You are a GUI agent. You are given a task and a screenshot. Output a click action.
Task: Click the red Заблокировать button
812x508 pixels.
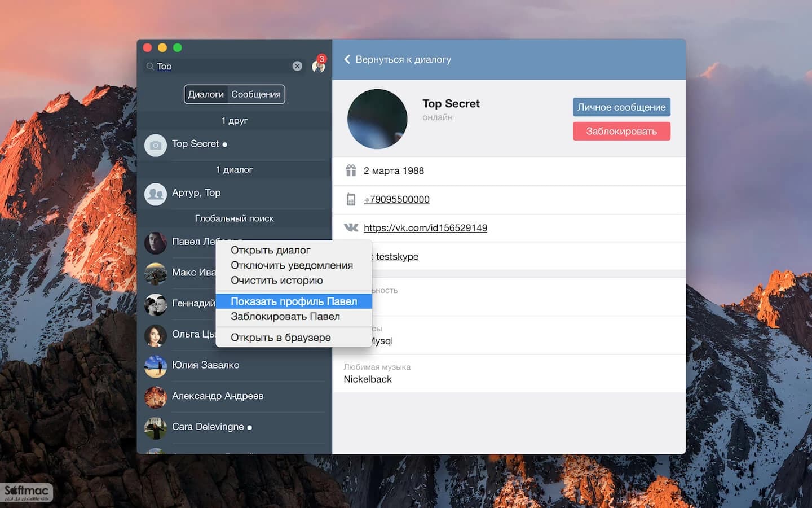tap(621, 131)
